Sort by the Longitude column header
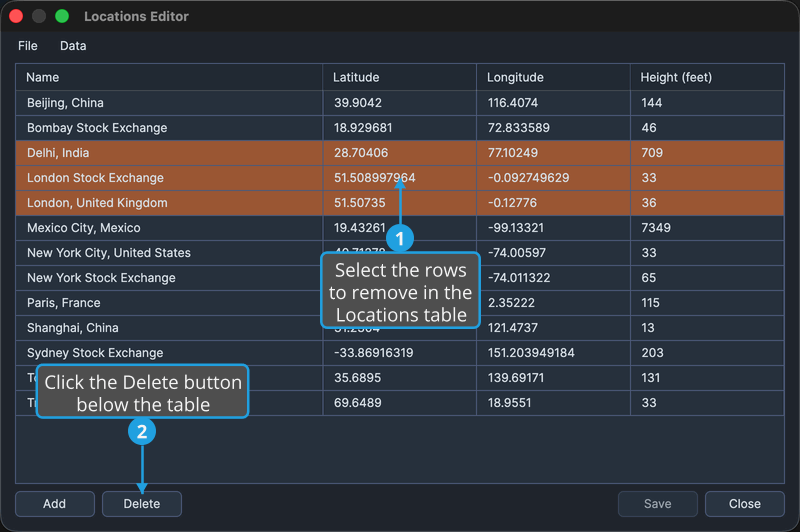Viewport: 800px width, 532px height. pyautogui.click(x=553, y=77)
